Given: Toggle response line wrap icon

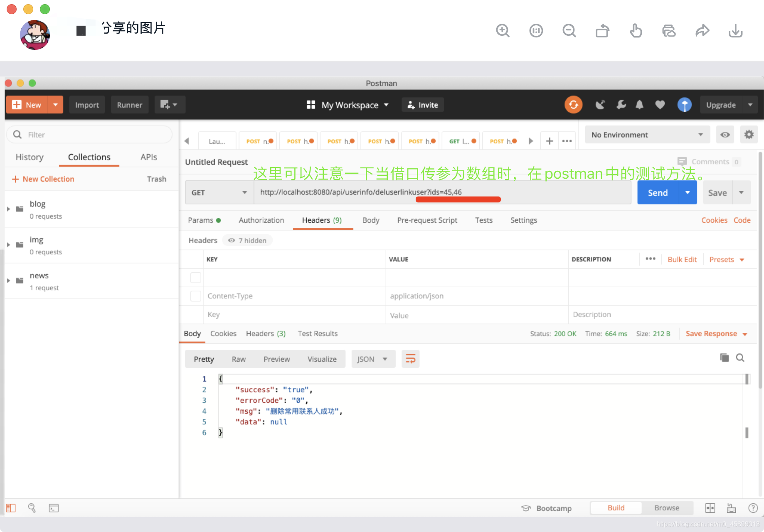Looking at the screenshot, I should click(411, 359).
